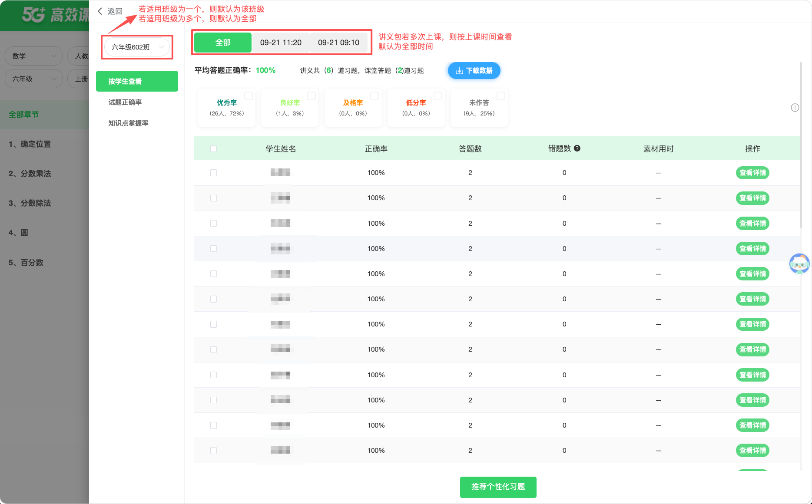Open the robot assistant floating icon
Viewport: 812px width, 504px height.
799,264
